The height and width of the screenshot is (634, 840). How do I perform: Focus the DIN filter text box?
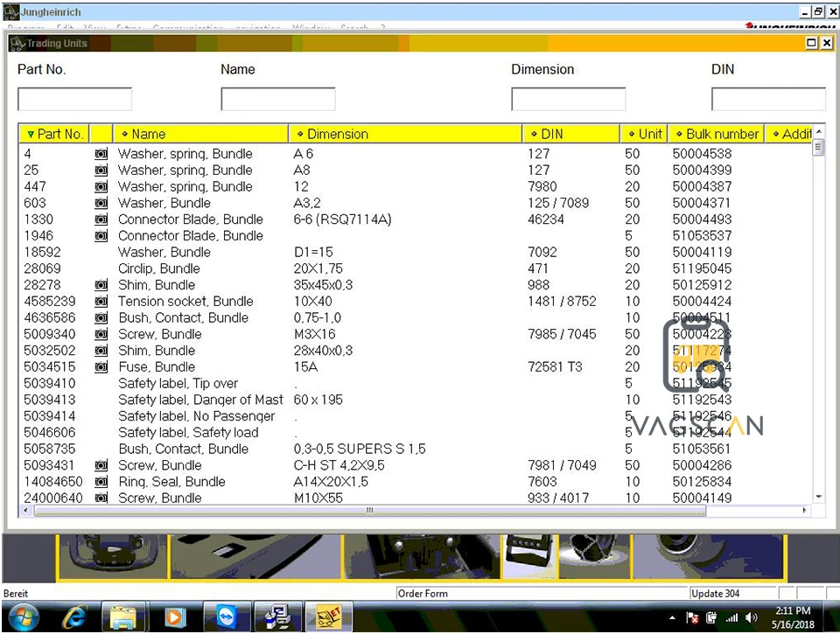[768, 100]
